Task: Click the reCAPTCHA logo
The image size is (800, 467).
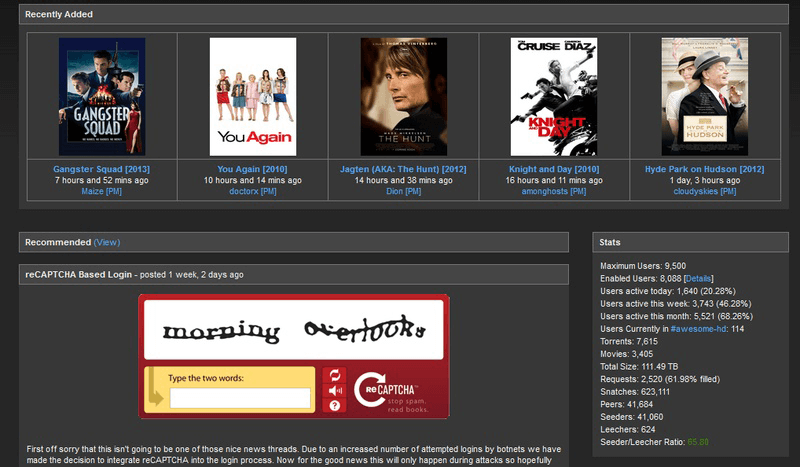Action: pyautogui.click(x=392, y=391)
